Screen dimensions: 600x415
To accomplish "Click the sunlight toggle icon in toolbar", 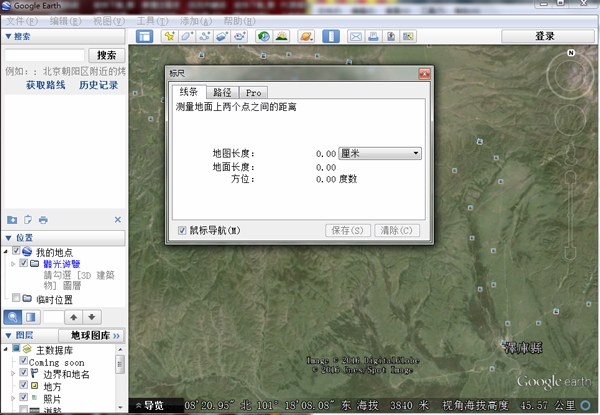I will coord(282,37).
